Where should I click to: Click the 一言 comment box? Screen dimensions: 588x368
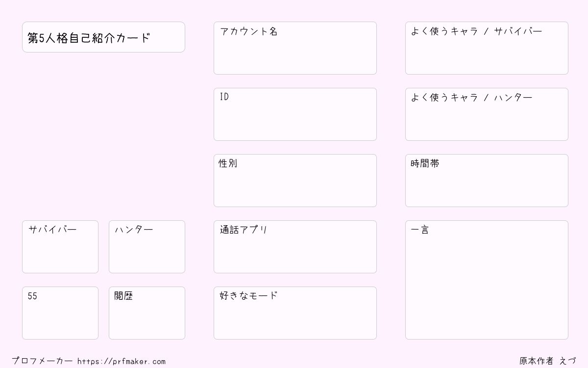(x=487, y=280)
